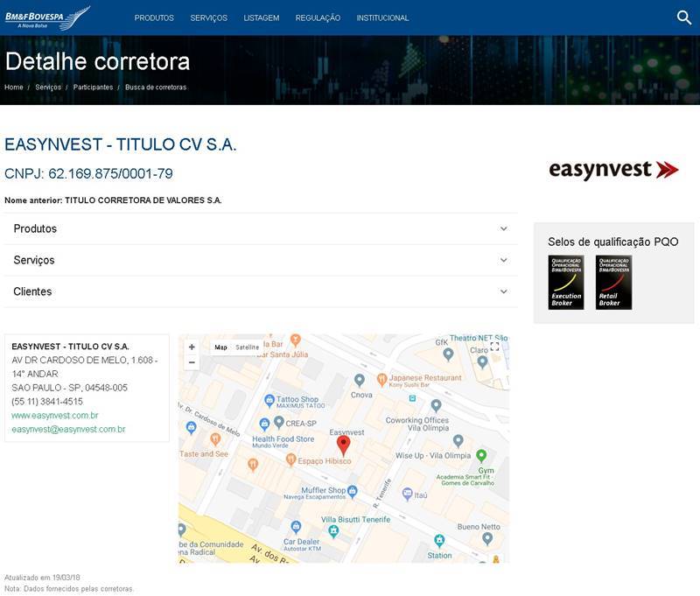
Task: Click the BM&FBOVESPA logo
Action: [x=47, y=18]
